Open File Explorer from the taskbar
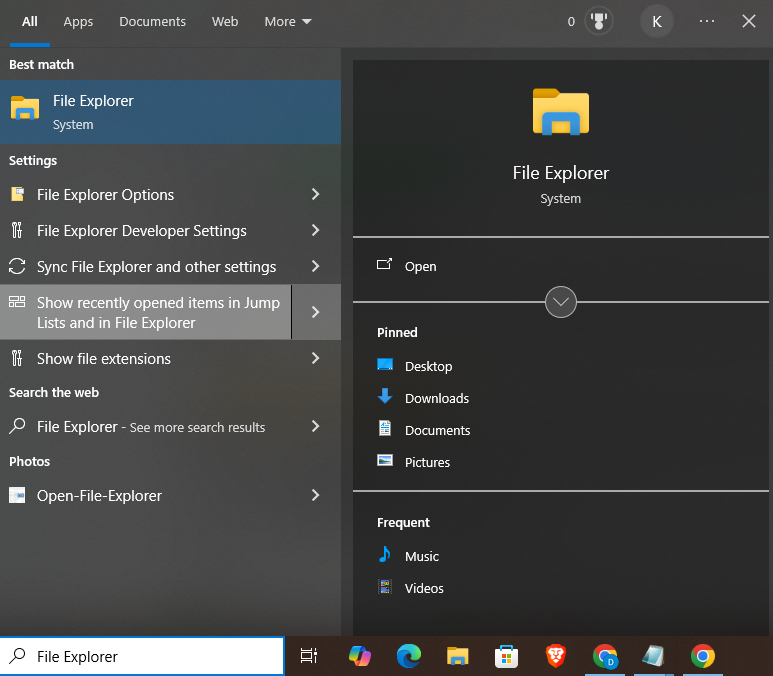The image size is (773, 676). click(x=457, y=656)
